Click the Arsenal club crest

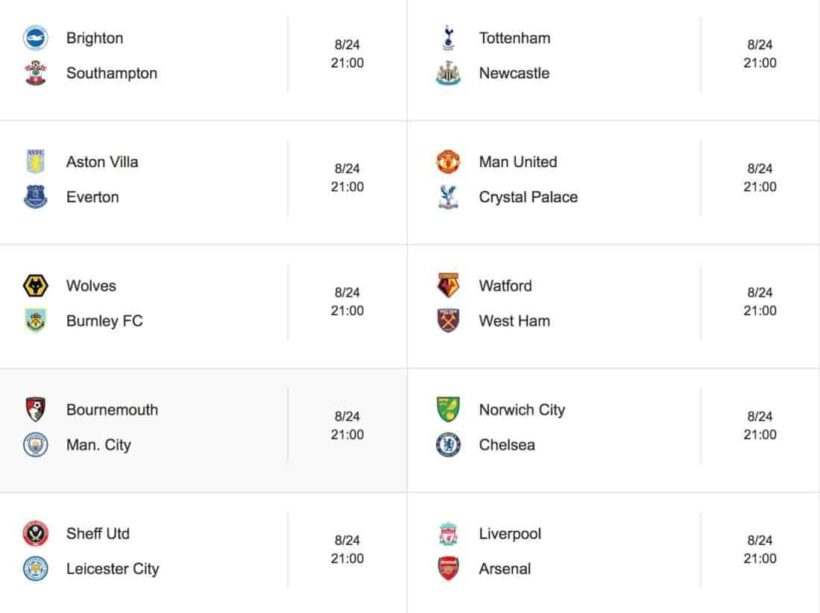click(447, 569)
